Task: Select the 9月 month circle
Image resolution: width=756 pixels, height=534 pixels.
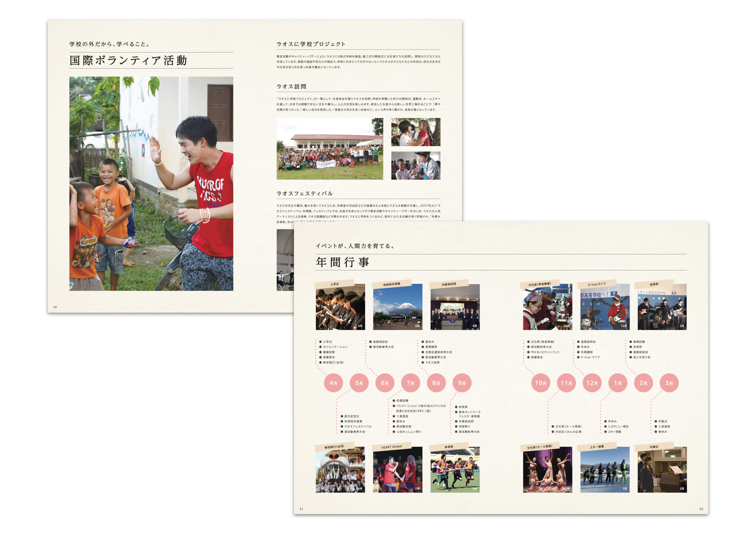Action: coord(462,383)
